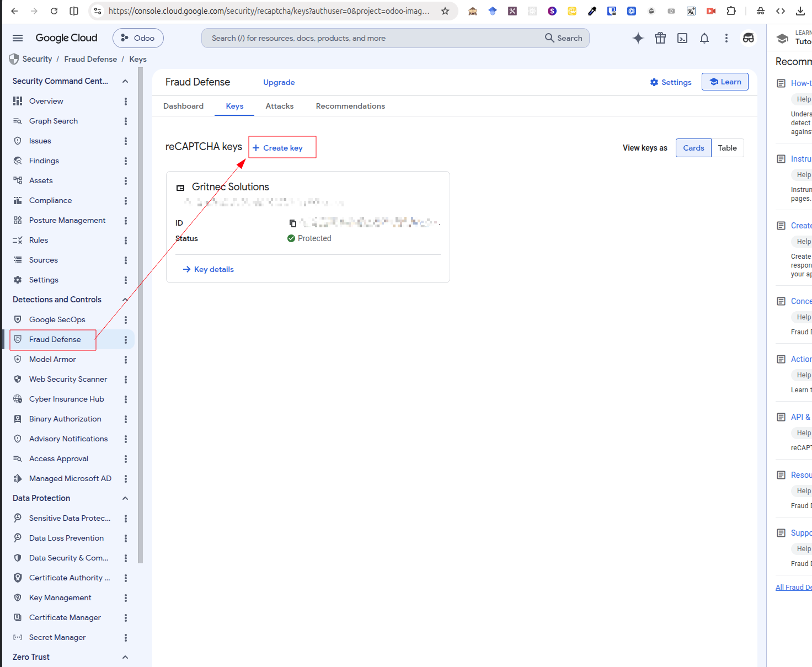The width and height of the screenshot is (812, 667).
Task: Open more options for Key Management
Action: point(126,598)
